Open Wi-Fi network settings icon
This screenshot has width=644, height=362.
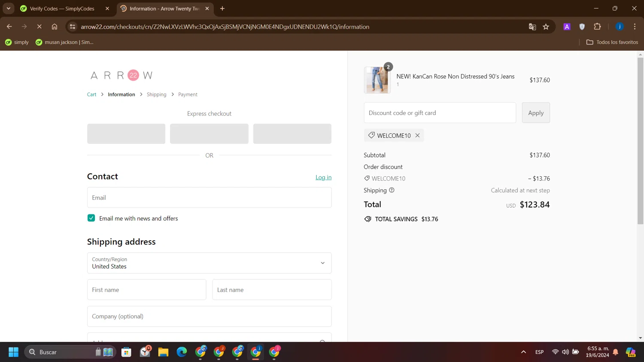tap(555, 352)
